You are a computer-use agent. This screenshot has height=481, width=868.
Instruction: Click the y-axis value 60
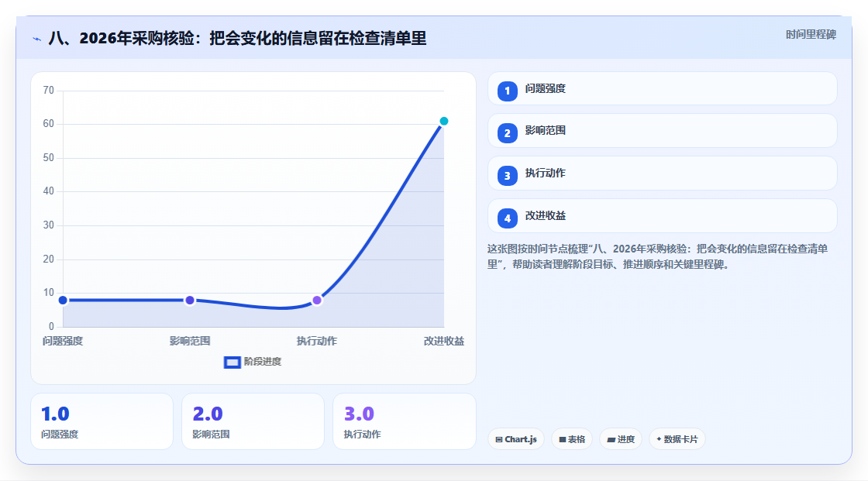(x=49, y=123)
